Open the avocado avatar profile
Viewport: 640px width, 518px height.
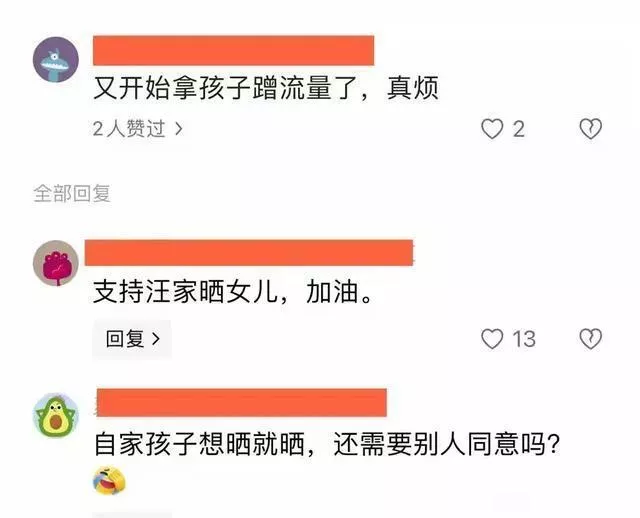56,416
